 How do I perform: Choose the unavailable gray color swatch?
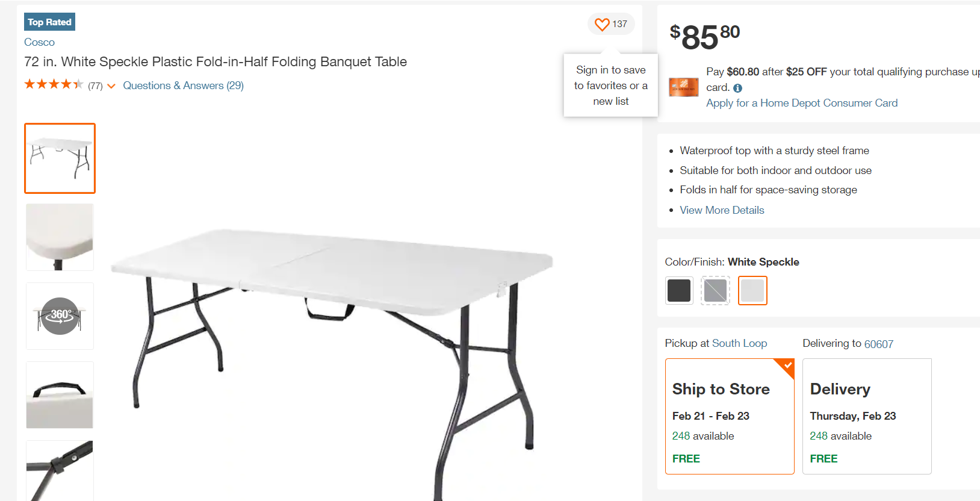click(715, 291)
